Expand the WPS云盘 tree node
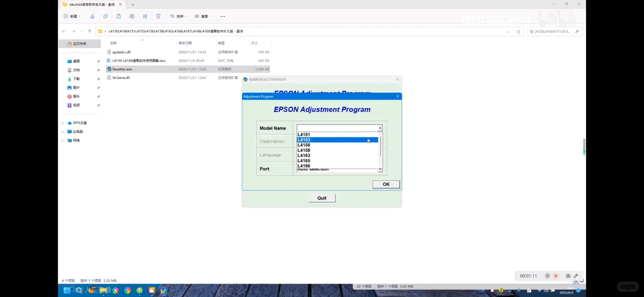Screen dimensions: 644x297 coord(62,123)
